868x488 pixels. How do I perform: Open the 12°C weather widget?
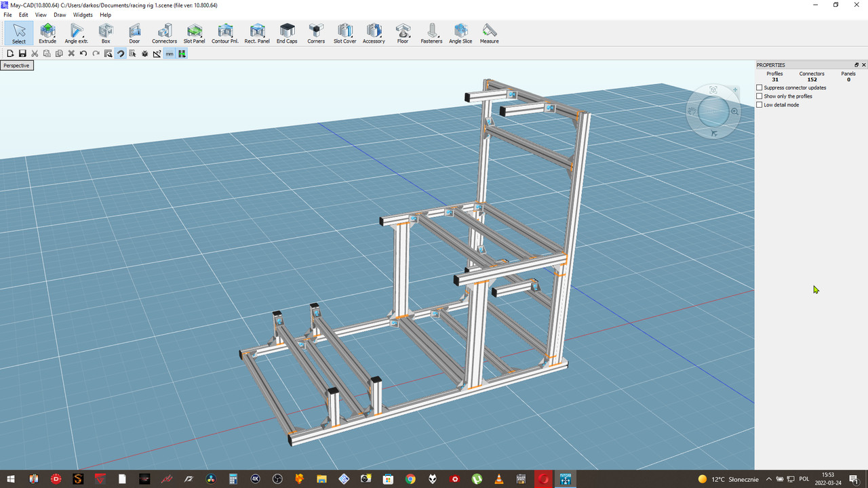(728, 479)
